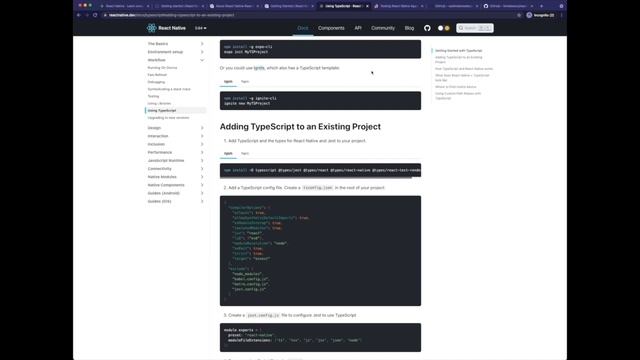640x360 pixels.
Task: Select Yarn tab under step 1
Action: tap(245, 153)
